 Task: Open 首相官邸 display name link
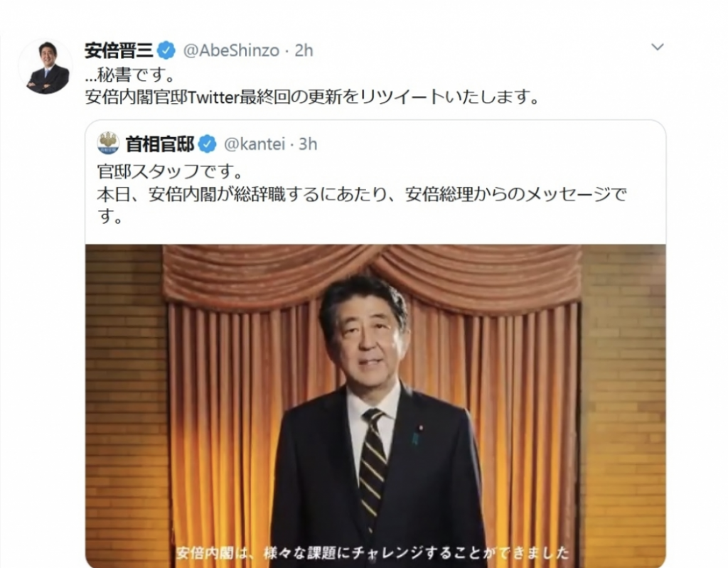pyautogui.click(x=160, y=144)
